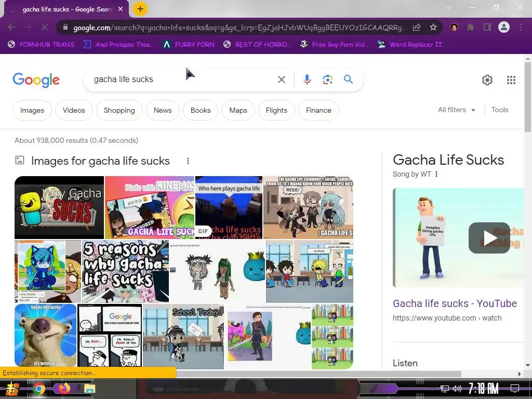Close the gacha life sucks tab

tap(121, 9)
